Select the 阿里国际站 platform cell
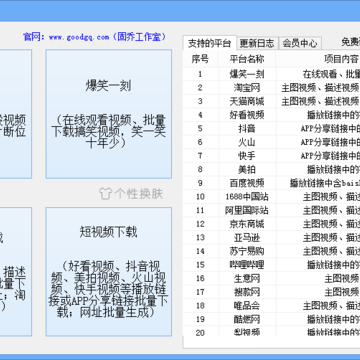This screenshot has width=360, height=360. [x=247, y=210]
